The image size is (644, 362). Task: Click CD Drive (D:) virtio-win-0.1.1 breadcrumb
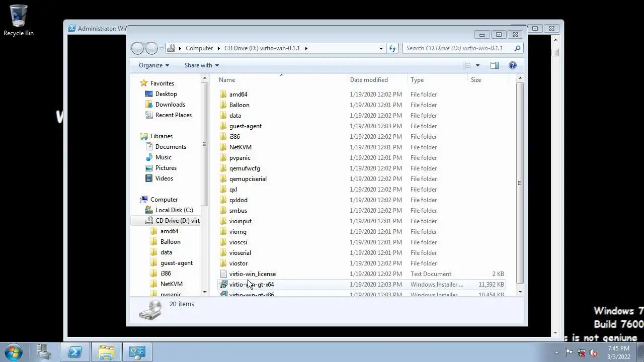tap(262, 48)
